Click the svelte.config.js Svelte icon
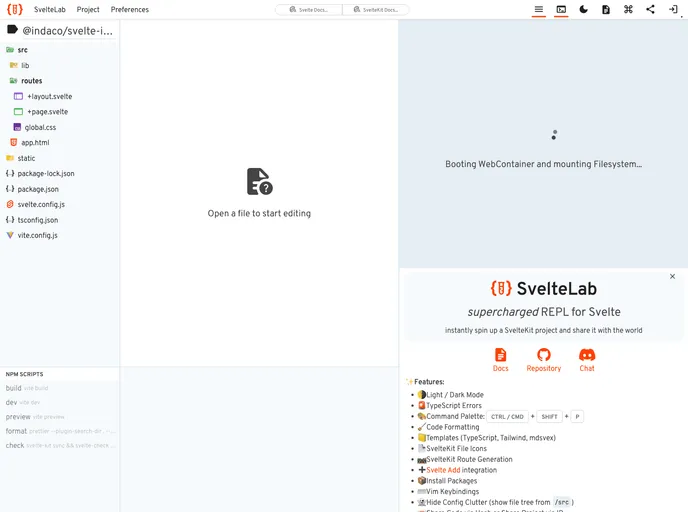The height and width of the screenshot is (512, 688). 10,204
